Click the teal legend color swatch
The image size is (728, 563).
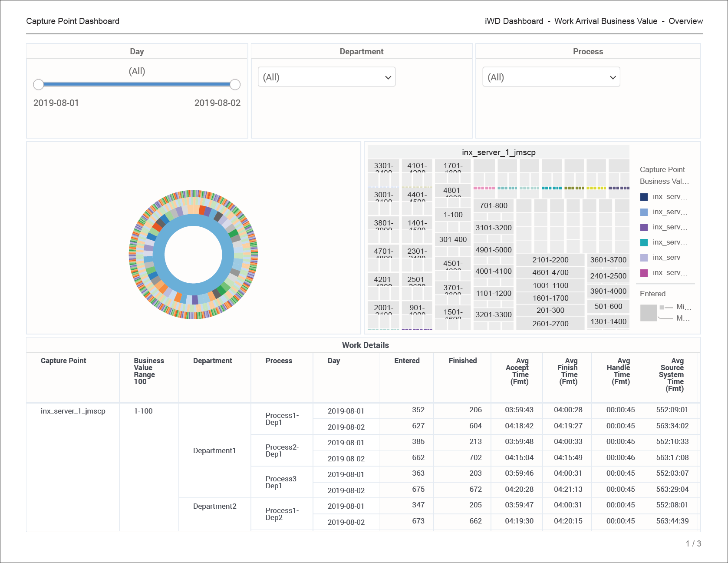(644, 242)
